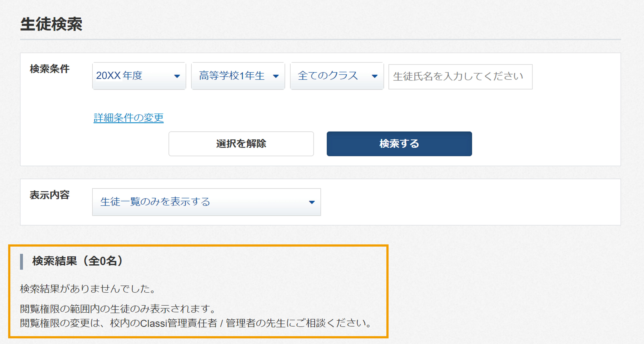The height and width of the screenshot is (344, 644).
Task: Click the 選択を解除 button
Action: 241,144
